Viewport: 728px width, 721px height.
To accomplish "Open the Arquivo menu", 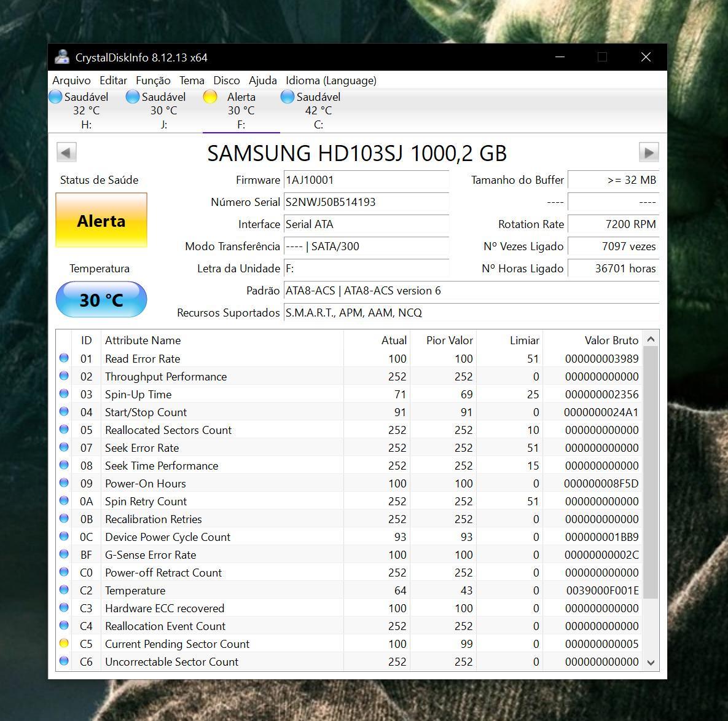I will click(71, 81).
